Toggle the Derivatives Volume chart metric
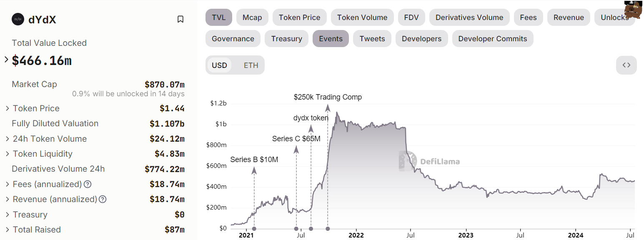 469,17
